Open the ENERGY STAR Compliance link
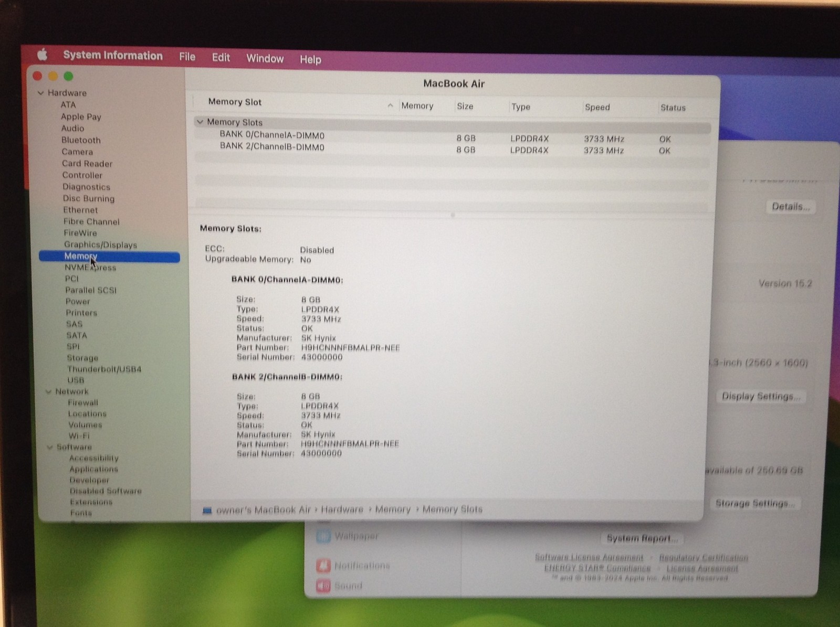Screen dimensions: 840x627 [597, 568]
